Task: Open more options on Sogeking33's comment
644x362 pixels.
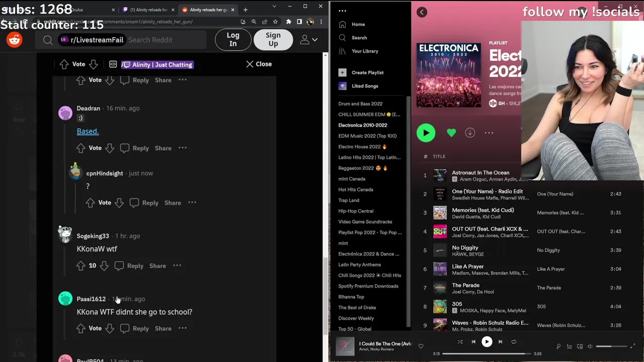Action: pos(177,265)
